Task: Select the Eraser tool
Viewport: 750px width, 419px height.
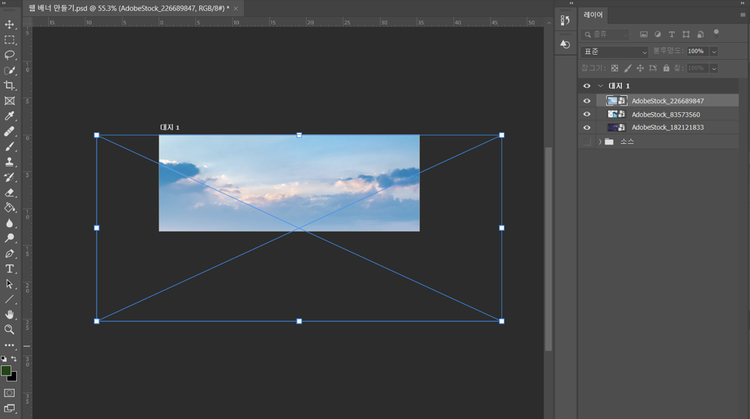Action: point(10,192)
